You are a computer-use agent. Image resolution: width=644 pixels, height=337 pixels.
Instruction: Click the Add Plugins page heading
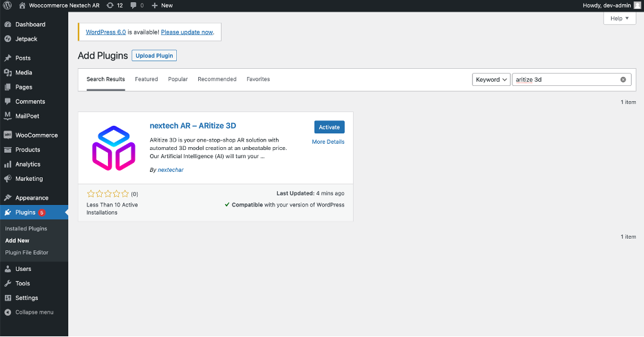(103, 56)
